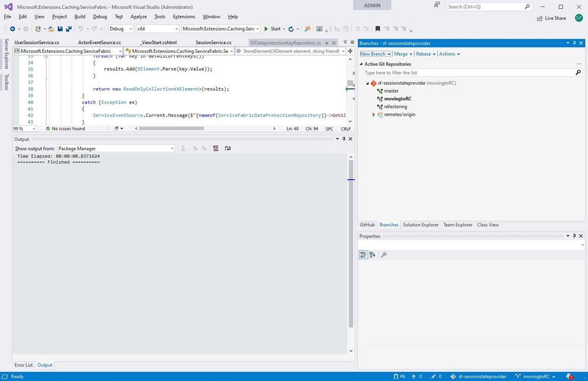Image resolution: width=588 pixels, height=381 pixels.
Task: Open the Show output from dropdown
Action: (116, 148)
